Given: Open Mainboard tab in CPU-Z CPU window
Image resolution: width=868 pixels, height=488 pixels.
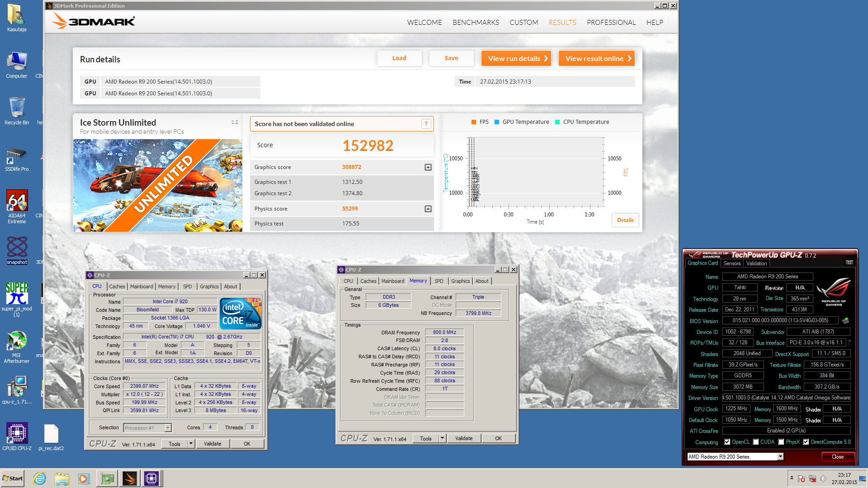Looking at the screenshot, I should click(142, 286).
